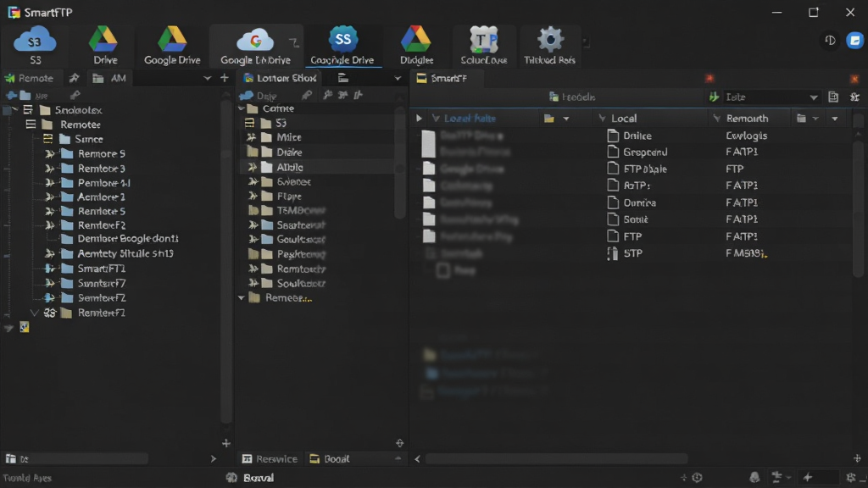The image size is (868, 488).
Task: Open the TP cloud icon in toolbar
Action: (x=484, y=40)
